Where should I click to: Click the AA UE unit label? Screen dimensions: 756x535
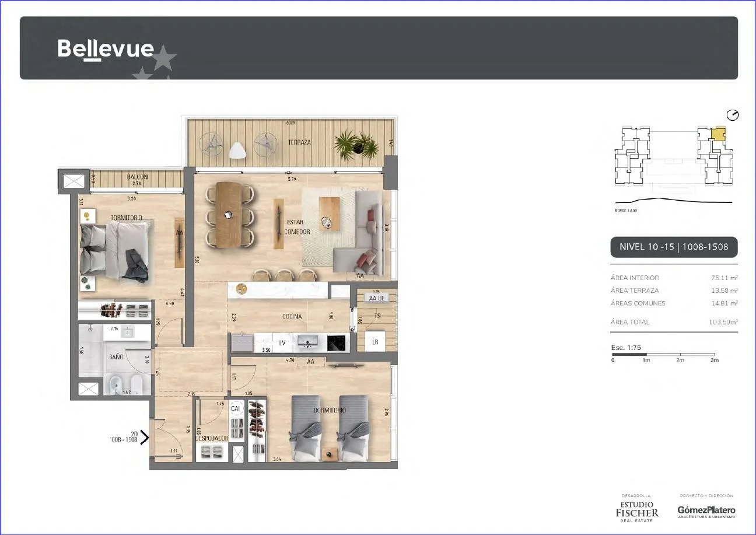tap(376, 298)
